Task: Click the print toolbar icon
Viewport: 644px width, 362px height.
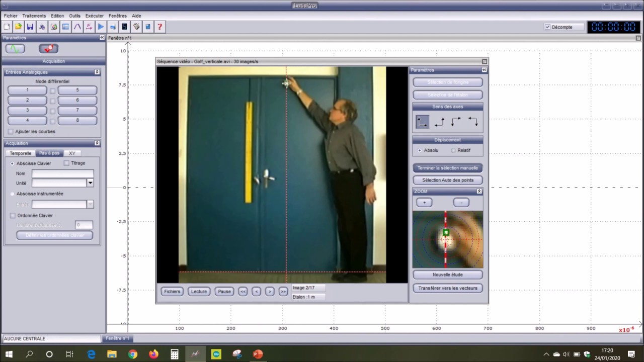Action: 42,27
